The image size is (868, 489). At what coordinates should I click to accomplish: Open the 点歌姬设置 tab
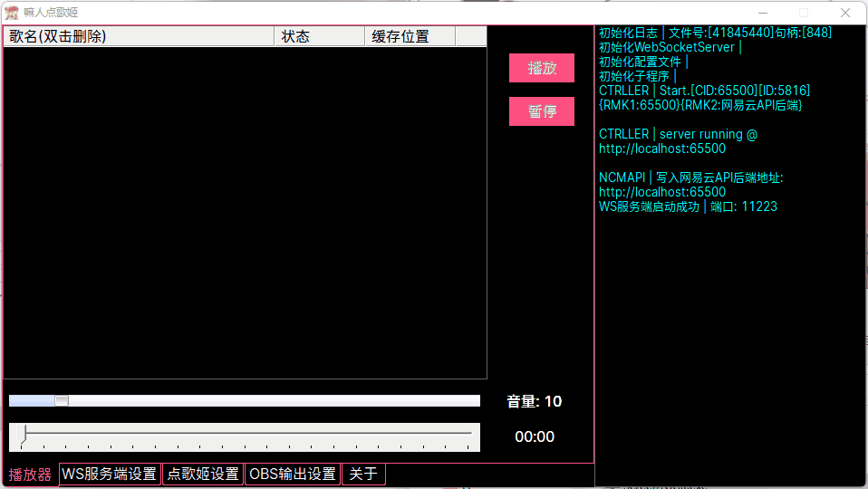[203, 475]
